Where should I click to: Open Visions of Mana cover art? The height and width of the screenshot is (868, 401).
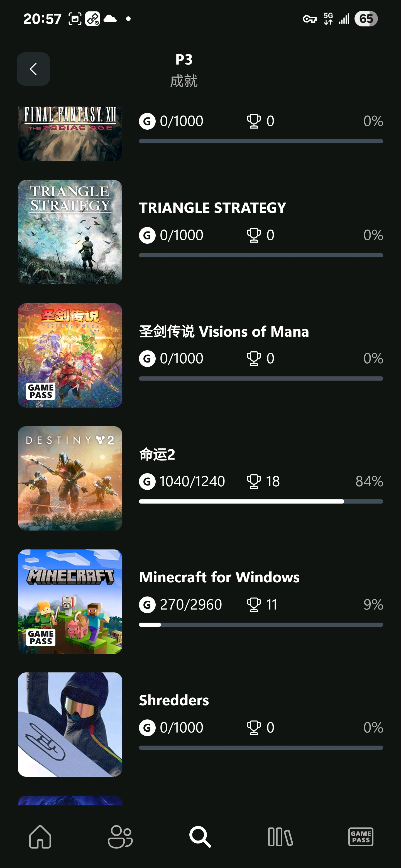pyautogui.click(x=70, y=355)
